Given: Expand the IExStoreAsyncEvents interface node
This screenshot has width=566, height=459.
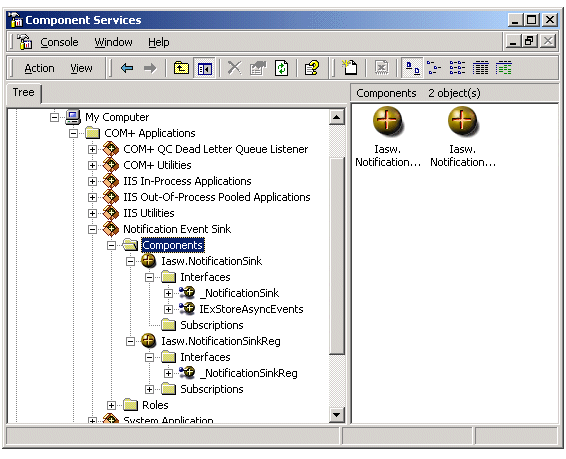Looking at the screenshot, I should point(168,309).
